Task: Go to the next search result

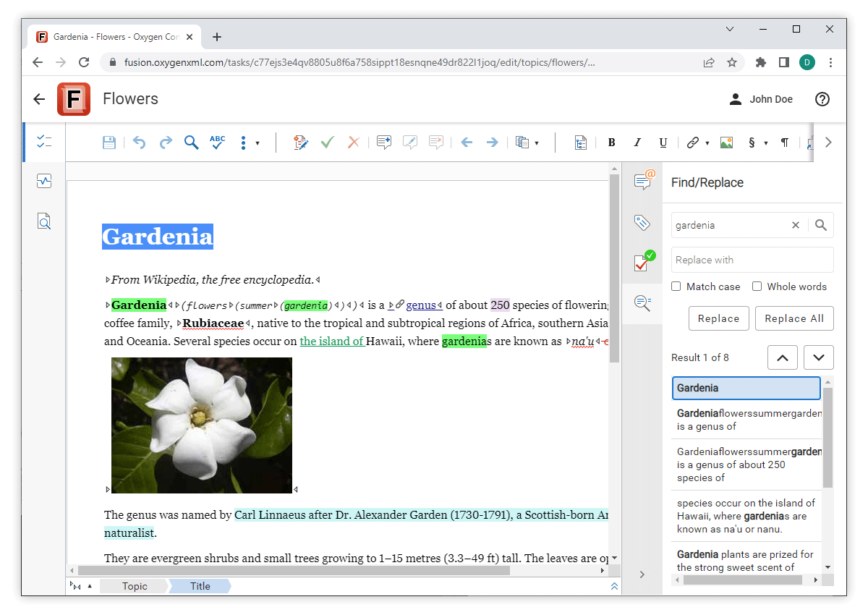Action: pos(819,357)
